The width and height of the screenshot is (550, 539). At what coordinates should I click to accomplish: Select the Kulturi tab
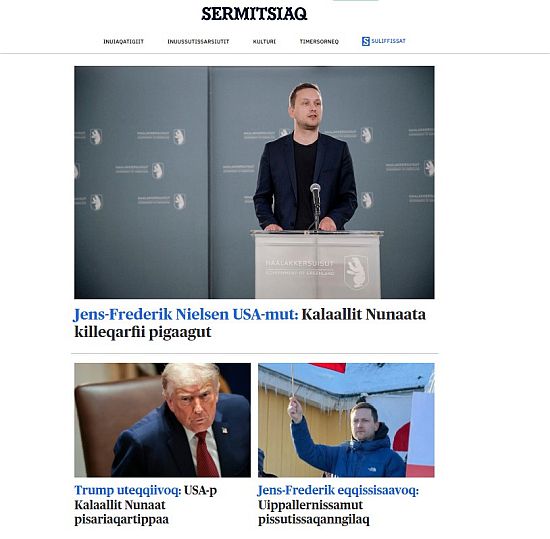point(264,41)
